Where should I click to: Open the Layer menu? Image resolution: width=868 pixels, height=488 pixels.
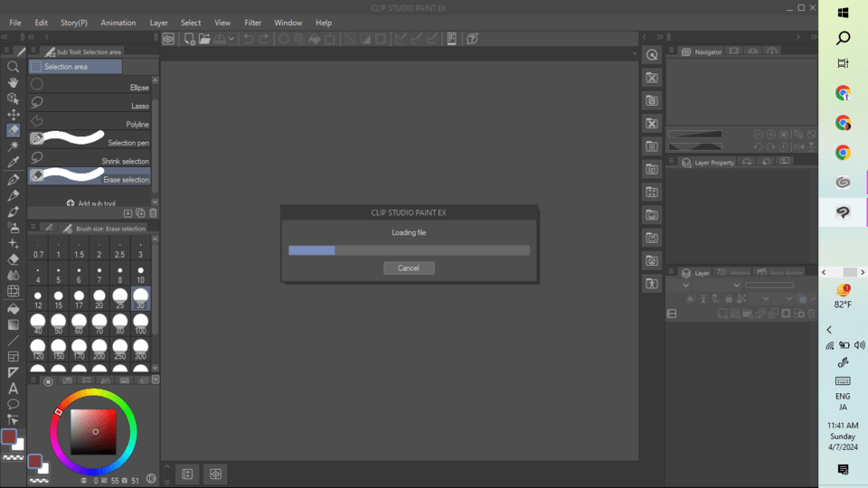coord(158,23)
